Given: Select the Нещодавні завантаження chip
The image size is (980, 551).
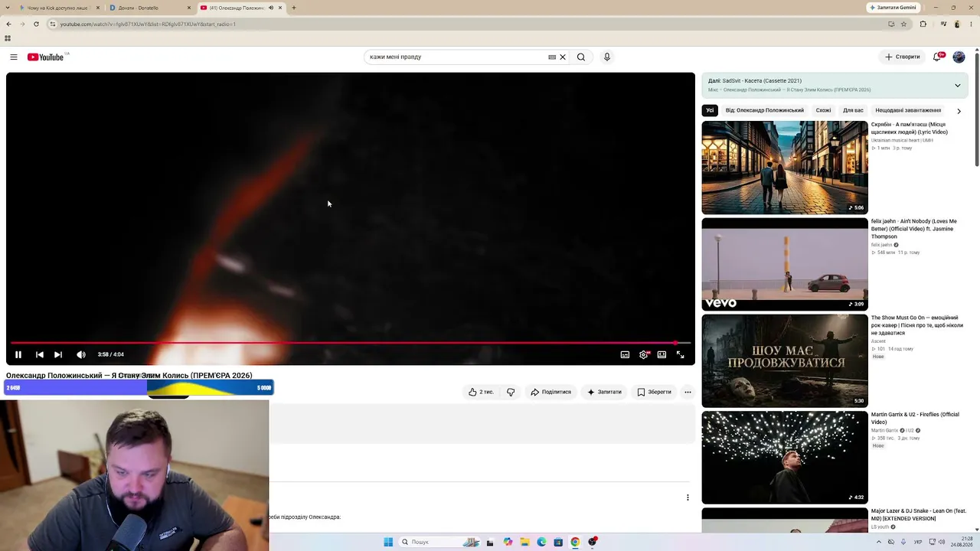Looking at the screenshot, I should point(908,110).
